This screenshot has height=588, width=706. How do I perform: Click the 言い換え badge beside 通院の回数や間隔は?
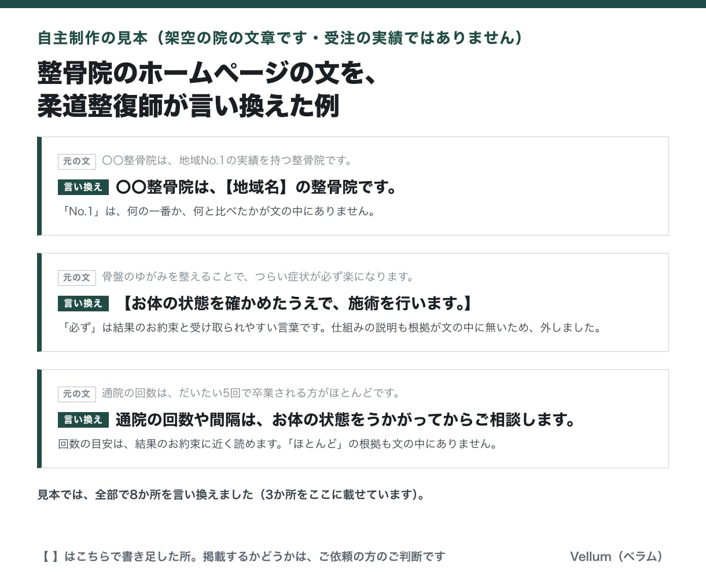[83, 420]
